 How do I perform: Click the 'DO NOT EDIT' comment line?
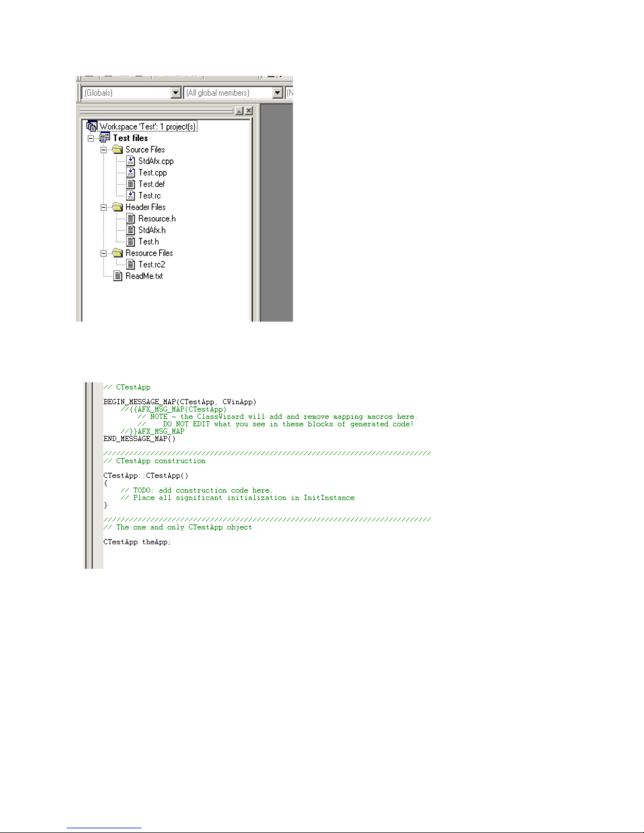[275, 424]
